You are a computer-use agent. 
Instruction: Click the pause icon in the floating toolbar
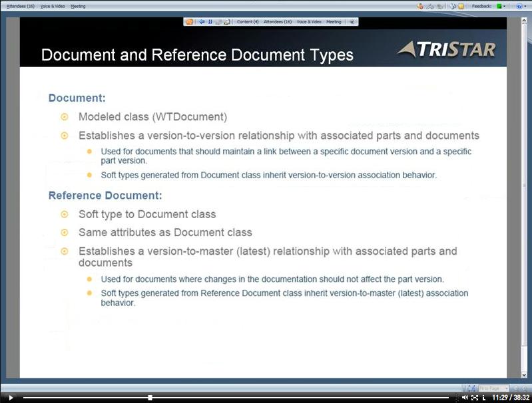(x=210, y=22)
